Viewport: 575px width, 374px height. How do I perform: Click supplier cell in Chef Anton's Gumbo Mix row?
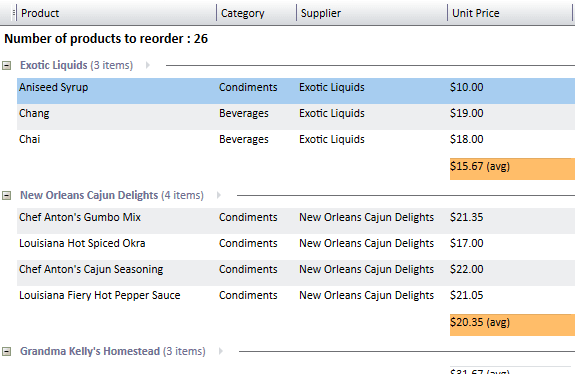[x=367, y=217]
